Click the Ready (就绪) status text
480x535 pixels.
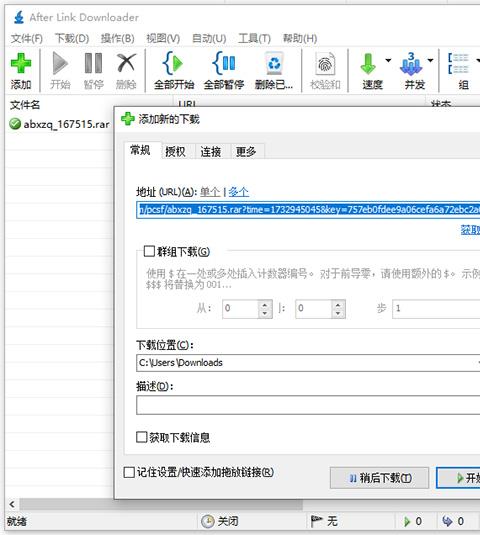click(x=17, y=521)
